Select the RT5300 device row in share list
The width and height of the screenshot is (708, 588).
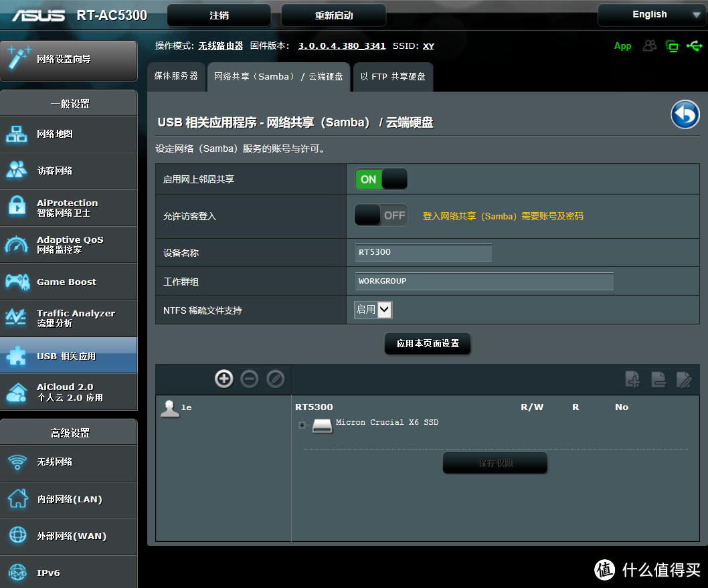(314, 407)
